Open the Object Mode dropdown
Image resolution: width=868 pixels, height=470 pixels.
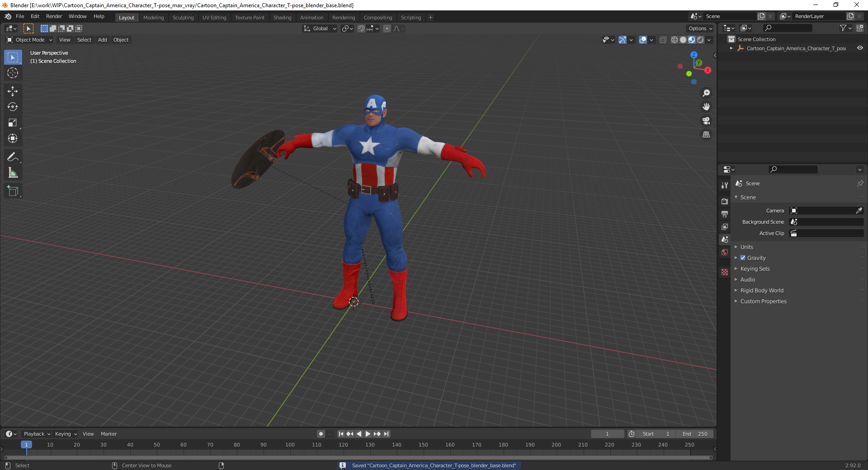tap(29, 40)
